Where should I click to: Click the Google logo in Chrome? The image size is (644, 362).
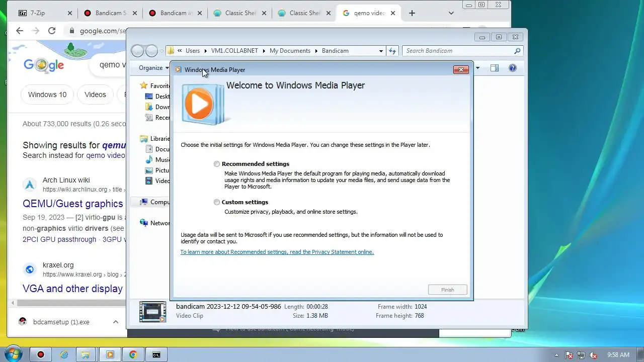tap(44, 65)
